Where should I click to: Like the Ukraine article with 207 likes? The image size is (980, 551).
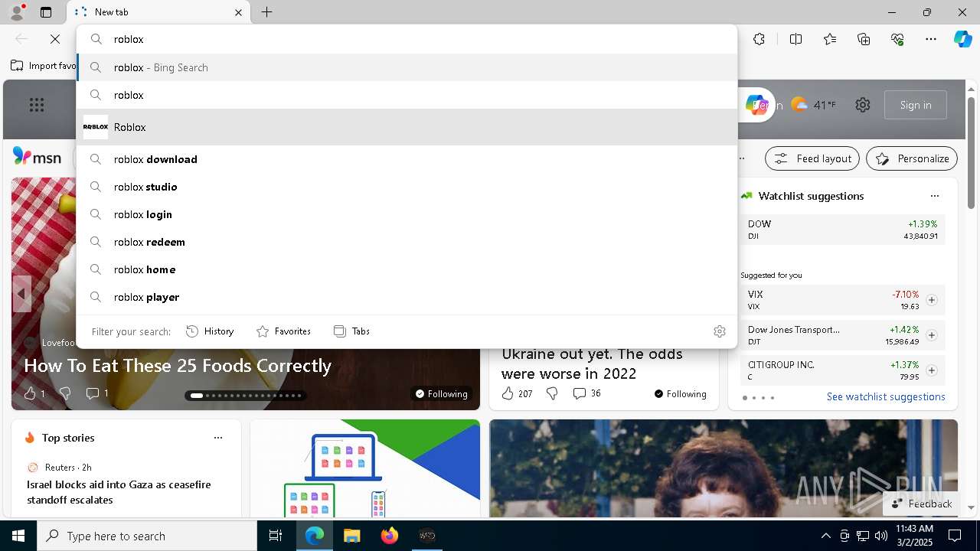click(517, 393)
